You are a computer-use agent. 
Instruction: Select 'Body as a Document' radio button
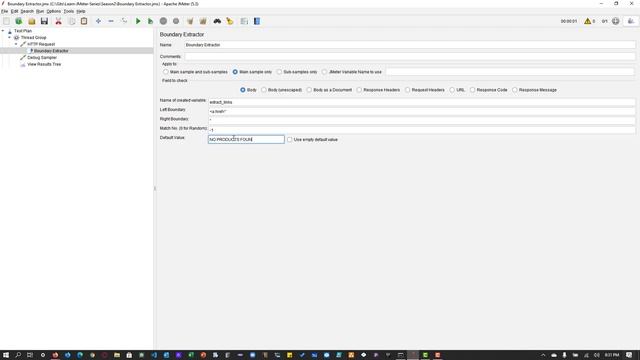309,90
